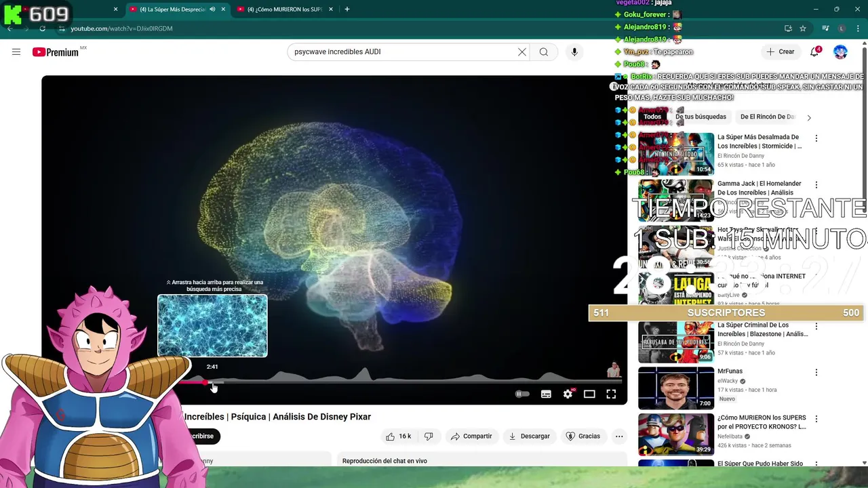Viewport: 868px width, 488px height.
Task: Switch to the ¿Cómo MURIERON los SUP browser tab
Action: 284,9
